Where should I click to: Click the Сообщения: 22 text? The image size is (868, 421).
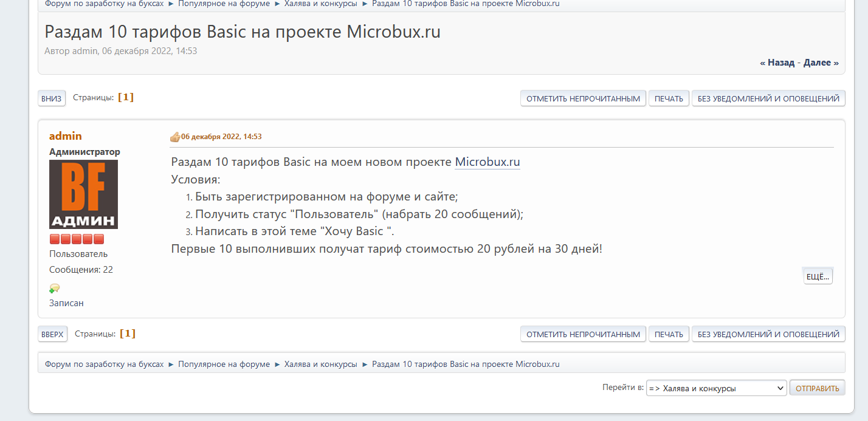(x=81, y=270)
